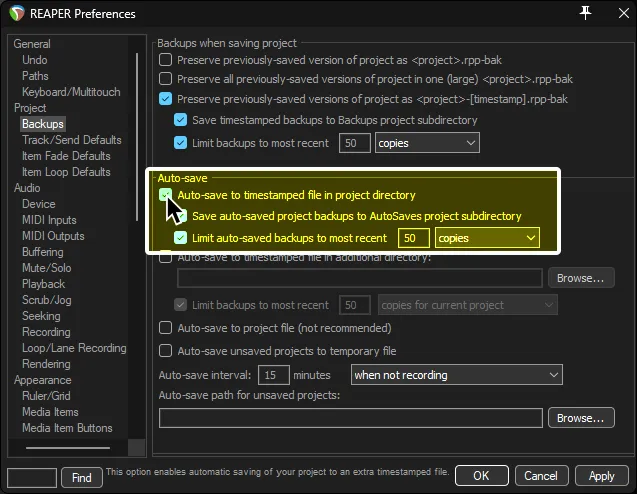Open Item Loop Defaults page

(66, 172)
